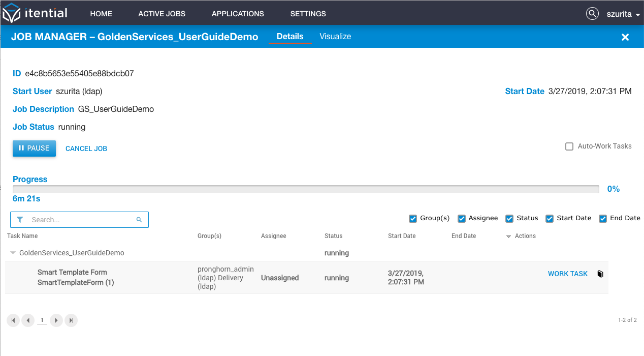Go to previous page of tasks

pyautogui.click(x=28, y=320)
